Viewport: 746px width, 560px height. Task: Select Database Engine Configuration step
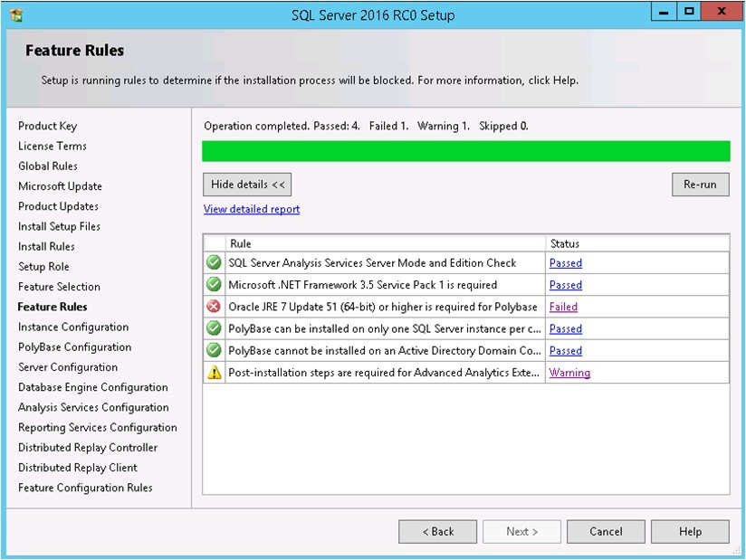click(93, 387)
